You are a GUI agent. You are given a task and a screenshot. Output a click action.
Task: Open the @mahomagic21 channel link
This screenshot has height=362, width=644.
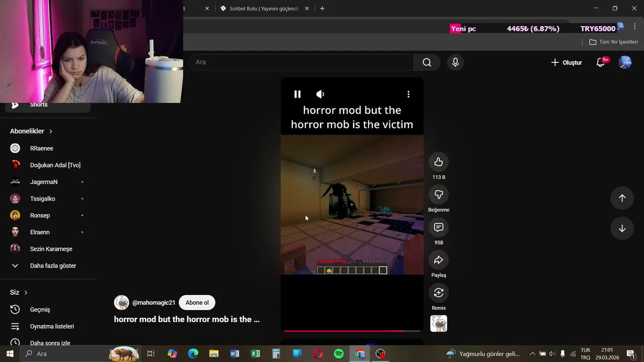click(x=153, y=303)
